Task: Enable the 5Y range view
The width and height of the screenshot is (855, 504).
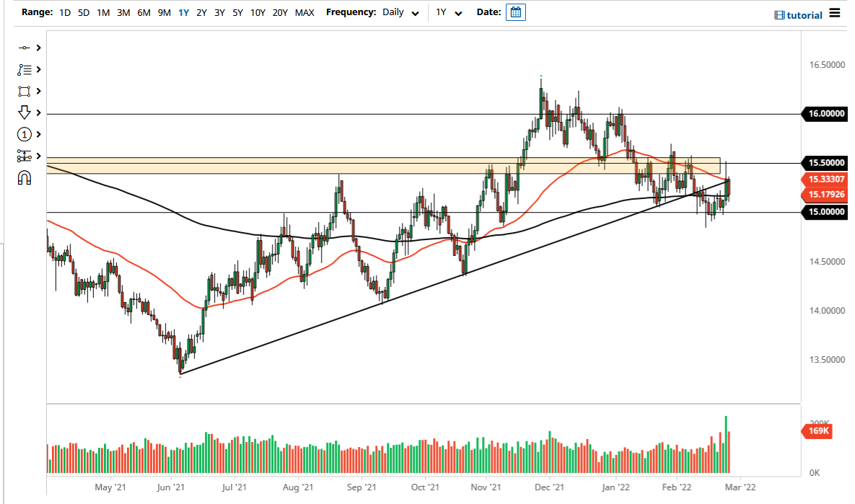Action: (237, 12)
